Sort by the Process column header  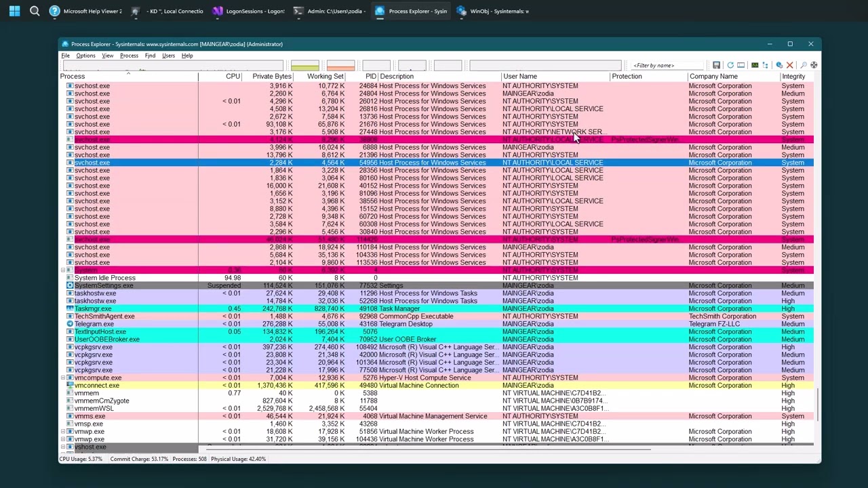(129, 77)
